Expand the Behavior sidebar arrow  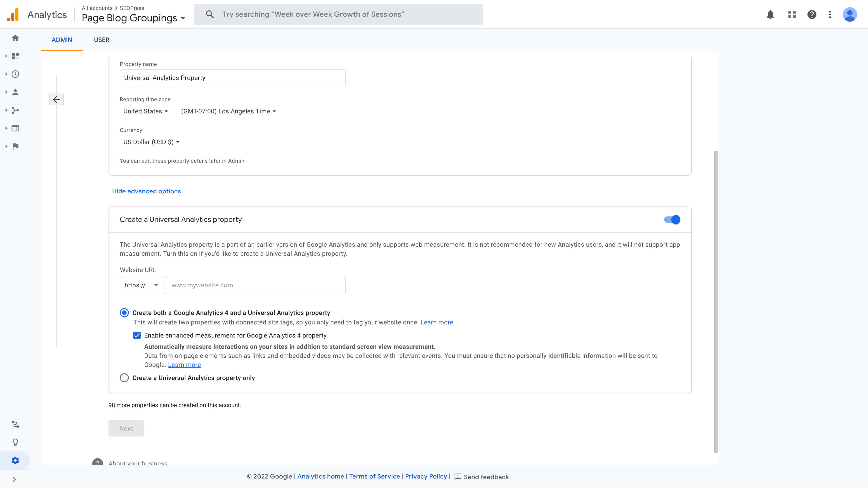coord(6,128)
